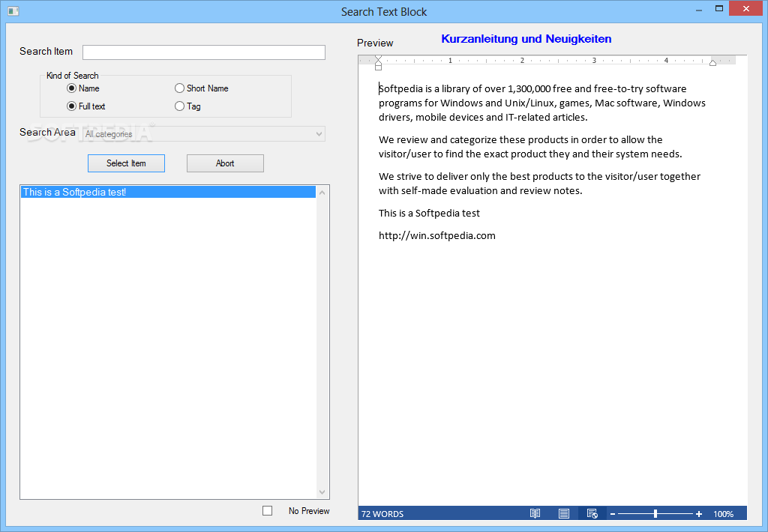Screen dimensions: 768x532
Task: Click the 72 WORDS status indicator
Action: (382, 514)
